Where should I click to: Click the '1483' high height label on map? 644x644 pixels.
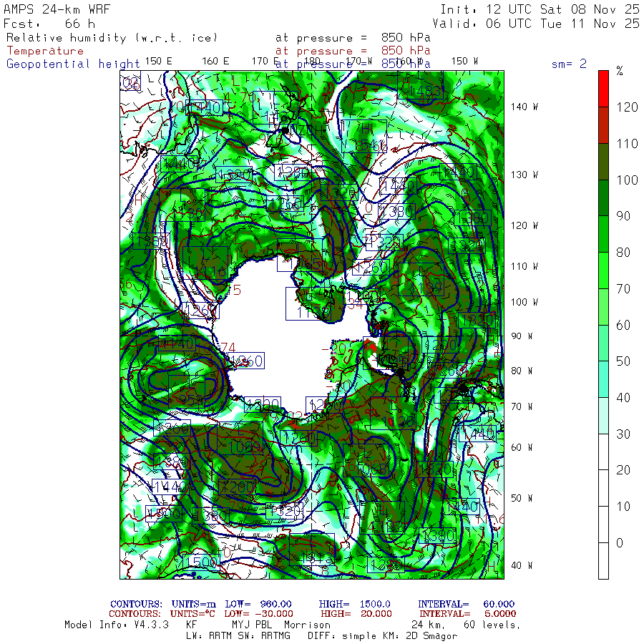tap(424, 91)
